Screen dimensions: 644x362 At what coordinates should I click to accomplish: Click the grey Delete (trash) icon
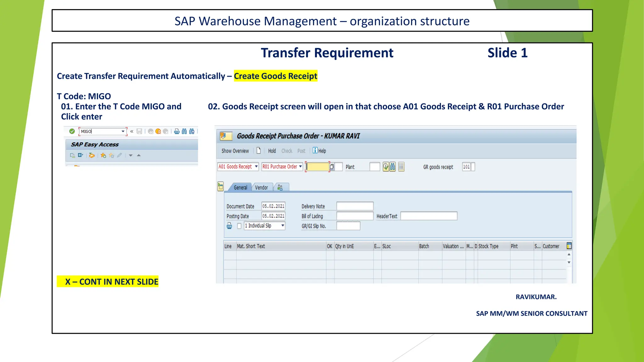click(x=401, y=167)
